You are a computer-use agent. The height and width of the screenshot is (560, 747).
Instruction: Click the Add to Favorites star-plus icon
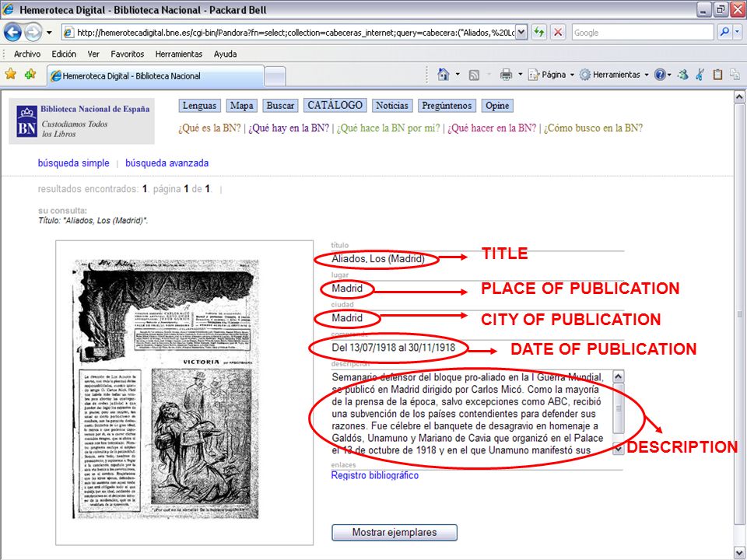click(30, 75)
